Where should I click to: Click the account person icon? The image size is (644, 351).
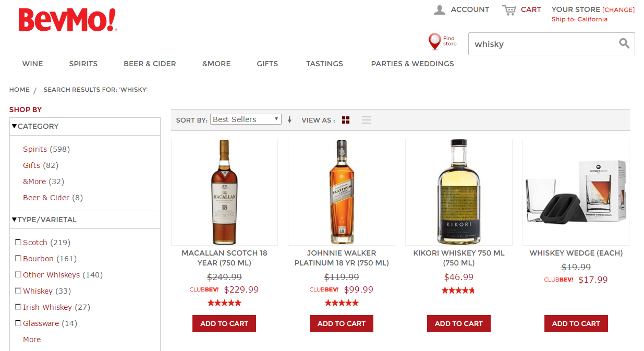pos(440,10)
